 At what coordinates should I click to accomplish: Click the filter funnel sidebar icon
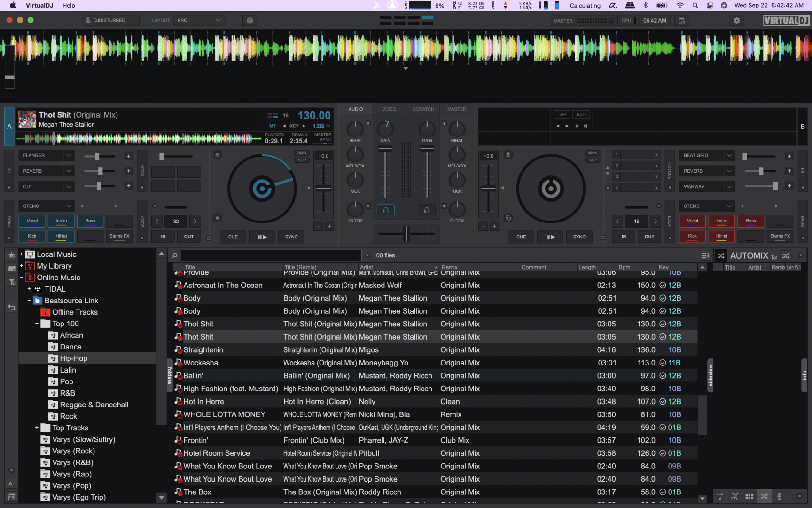click(12, 282)
